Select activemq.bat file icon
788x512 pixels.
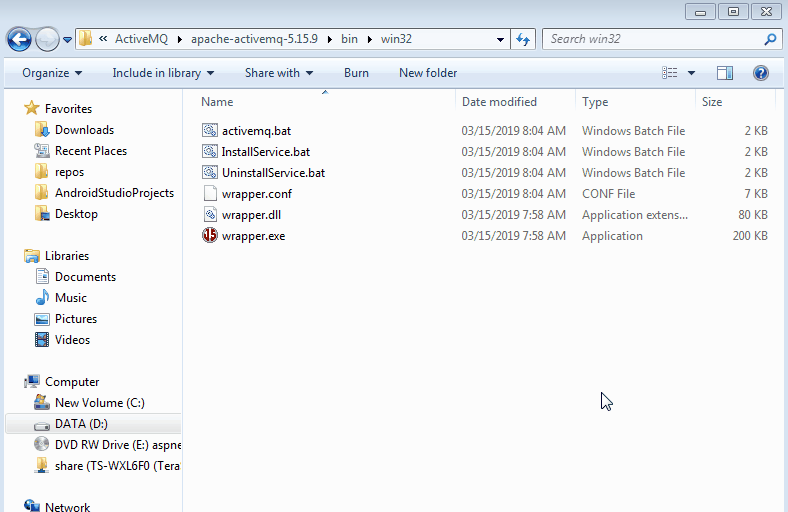click(x=210, y=131)
